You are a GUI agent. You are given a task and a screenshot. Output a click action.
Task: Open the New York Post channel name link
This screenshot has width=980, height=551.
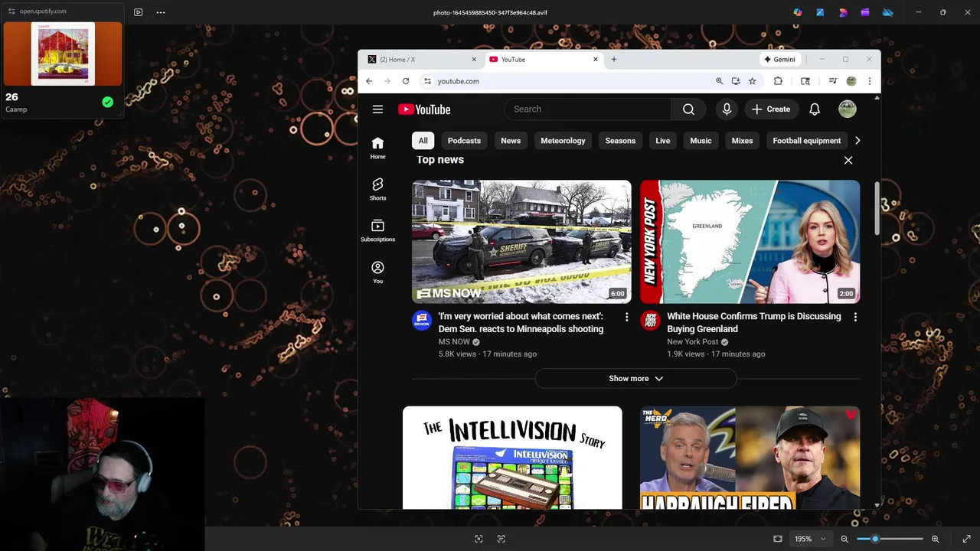[x=693, y=342]
